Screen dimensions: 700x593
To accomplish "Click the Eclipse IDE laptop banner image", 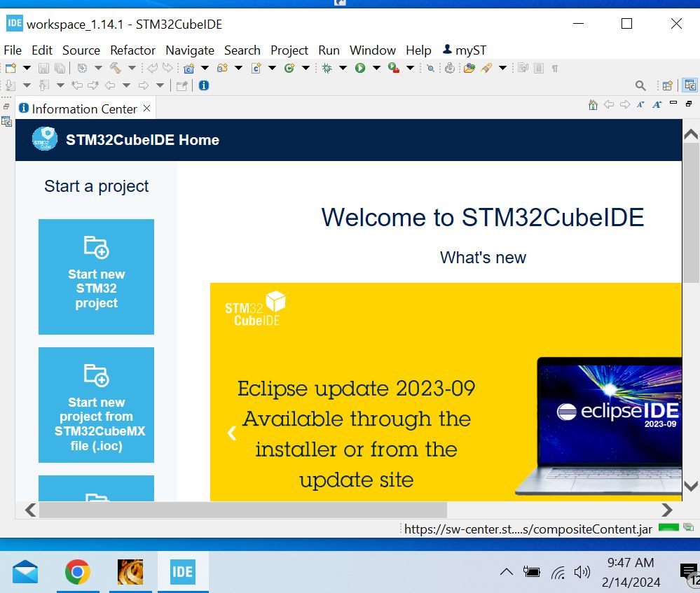I will pyautogui.click(x=598, y=425).
